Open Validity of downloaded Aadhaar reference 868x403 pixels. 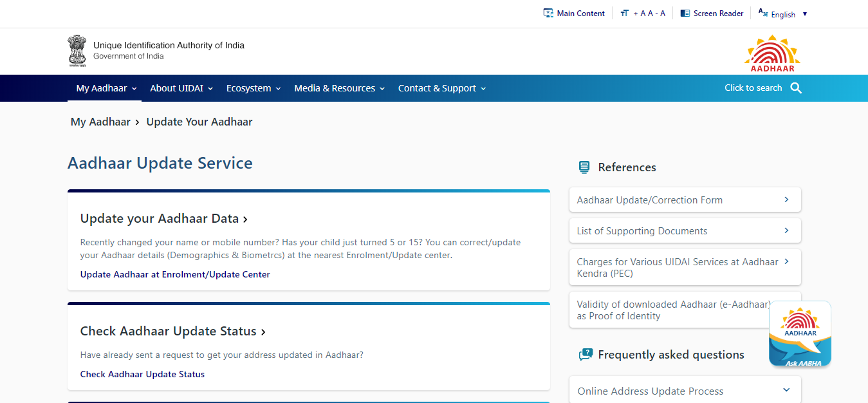coord(685,310)
